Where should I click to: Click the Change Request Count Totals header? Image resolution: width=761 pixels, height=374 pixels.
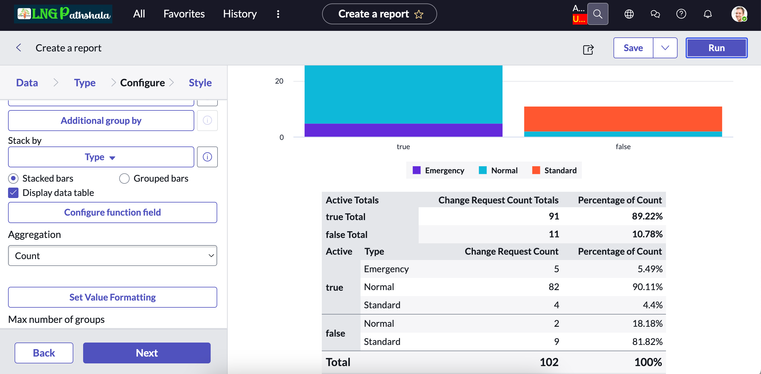pos(498,200)
